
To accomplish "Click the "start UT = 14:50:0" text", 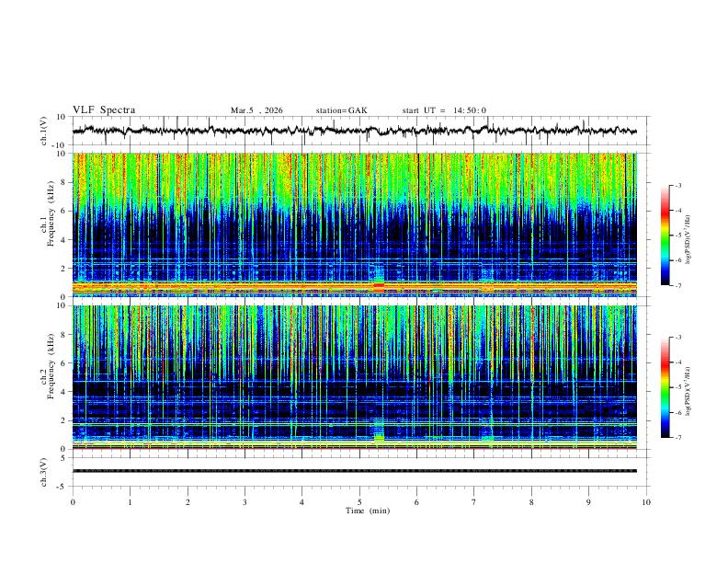I will pos(444,110).
